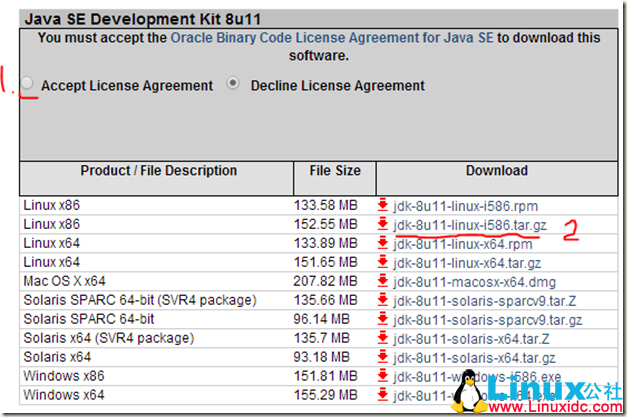Click download arrow icon in Windows x64 row
The image size is (627, 417).
click(x=383, y=395)
